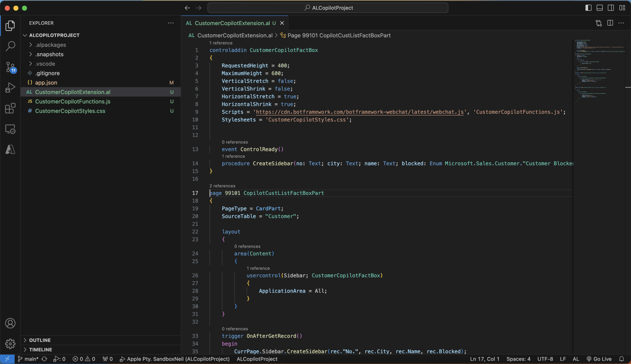The height and width of the screenshot is (364, 631).
Task: Open the Search view in activity bar
Action: (x=10, y=46)
